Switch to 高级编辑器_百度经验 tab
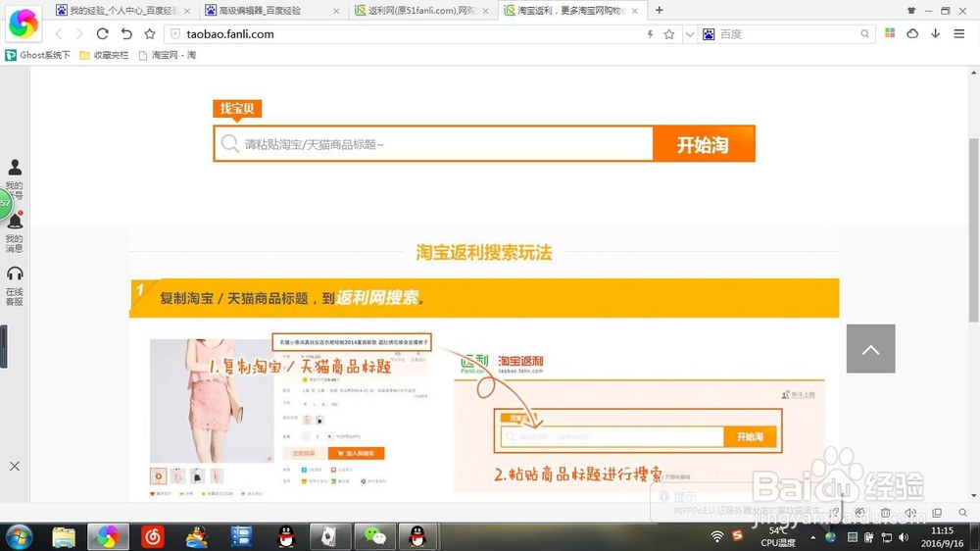 273,11
